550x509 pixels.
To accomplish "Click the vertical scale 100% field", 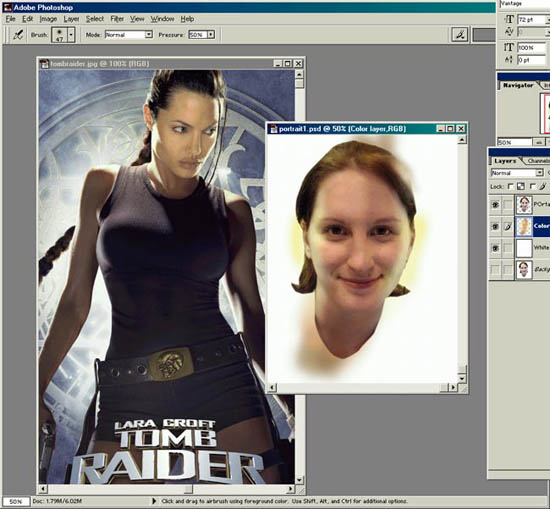I will click(x=532, y=47).
